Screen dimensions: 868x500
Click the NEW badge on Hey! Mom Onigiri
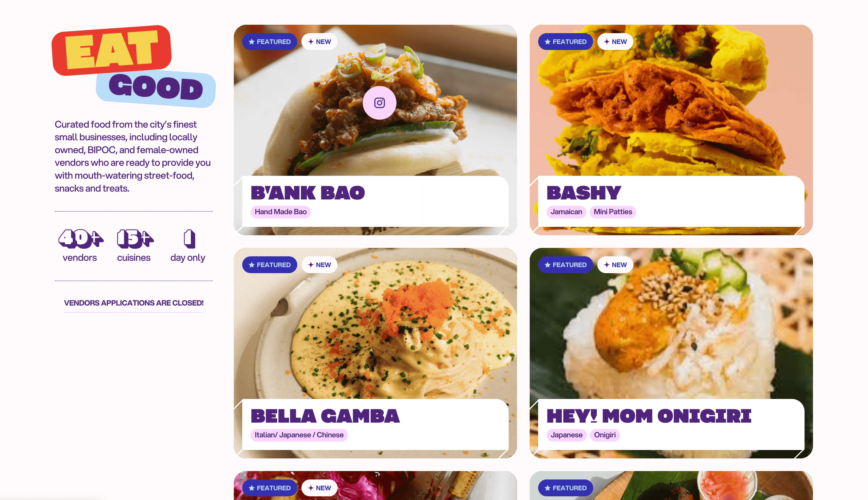coord(615,265)
